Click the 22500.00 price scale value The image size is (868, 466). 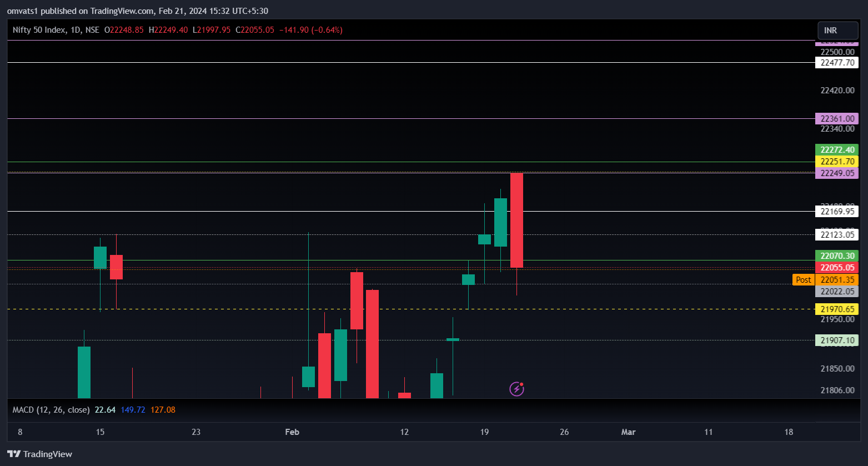(837, 52)
